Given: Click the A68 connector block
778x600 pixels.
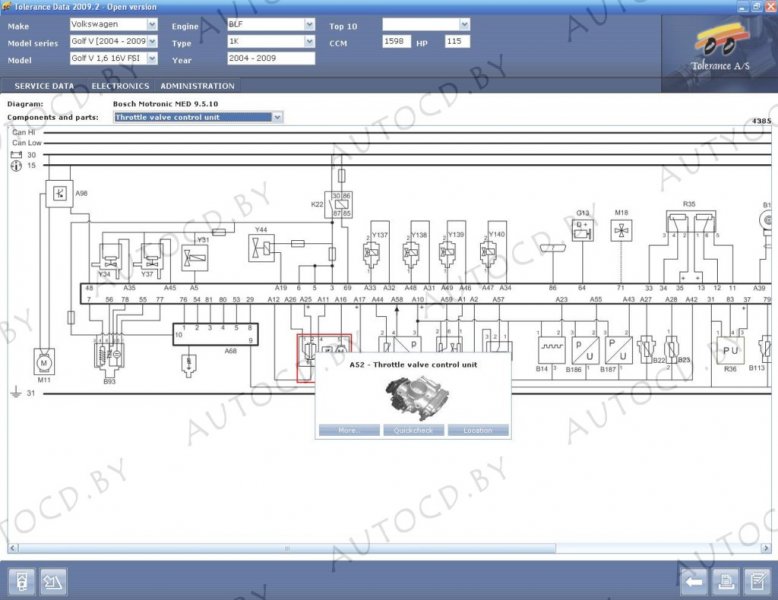Looking at the screenshot, I should pyautogui.click(x=215, y=334).
